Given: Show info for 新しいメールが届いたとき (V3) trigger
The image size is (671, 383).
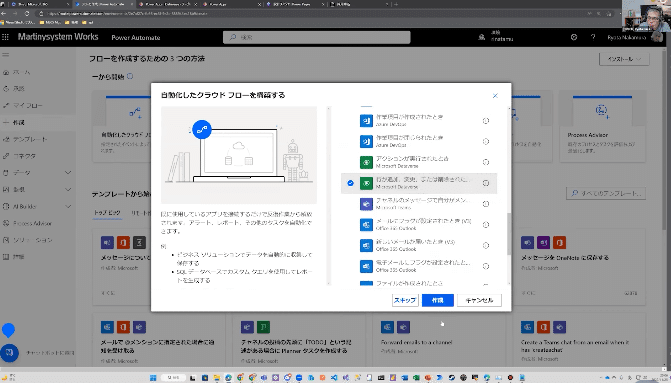Looking at the screenshot, I should tap(486, 246).
